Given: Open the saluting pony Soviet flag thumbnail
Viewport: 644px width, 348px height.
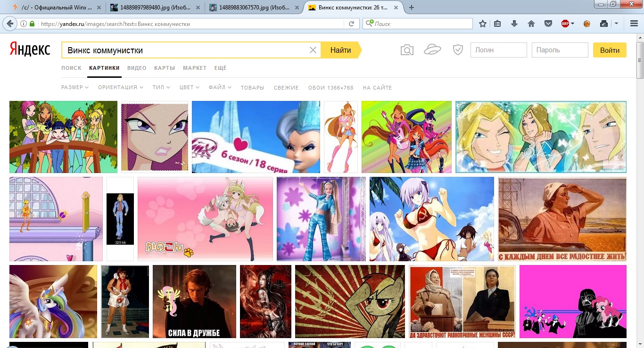Looking at the screenshot, I should [x=350, y=302].
